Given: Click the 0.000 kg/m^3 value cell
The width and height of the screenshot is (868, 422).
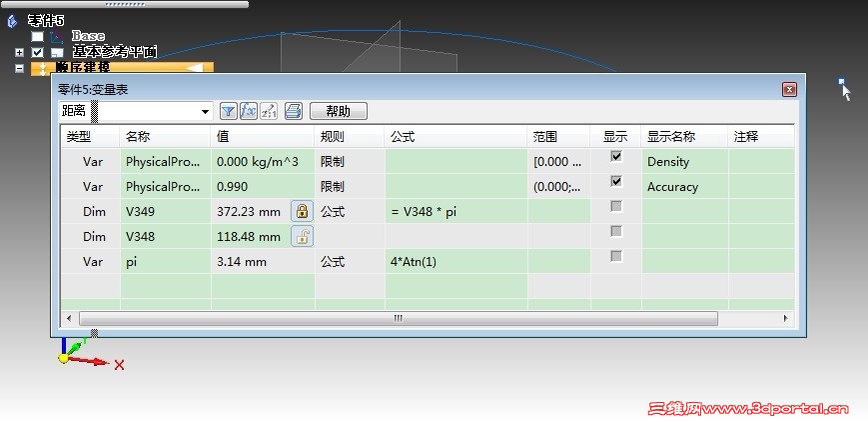Looking at the screenshot, I should pos(263,161).
